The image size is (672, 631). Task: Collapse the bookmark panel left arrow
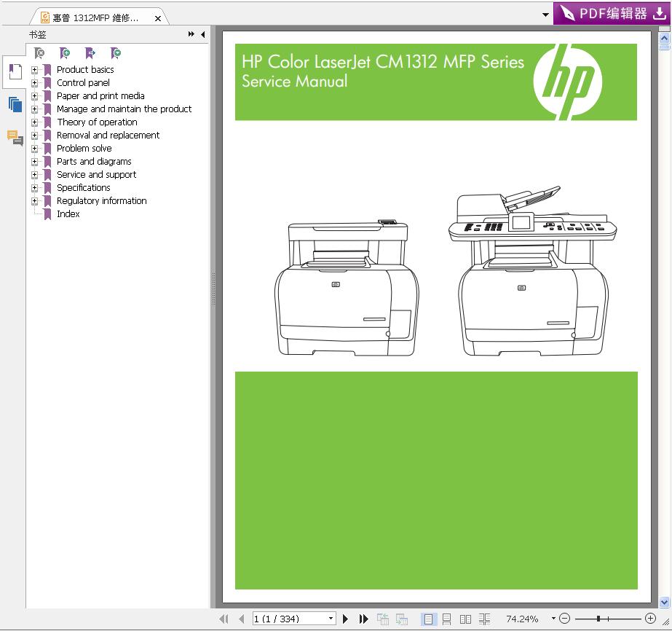pyautogui.click(x=202, y=34)
